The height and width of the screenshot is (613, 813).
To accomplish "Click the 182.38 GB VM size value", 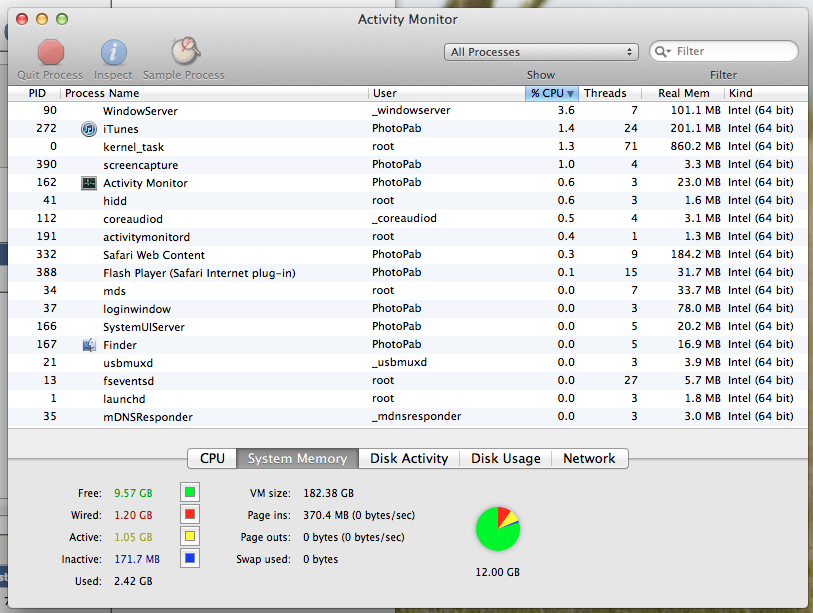I will tap(329, 493).
